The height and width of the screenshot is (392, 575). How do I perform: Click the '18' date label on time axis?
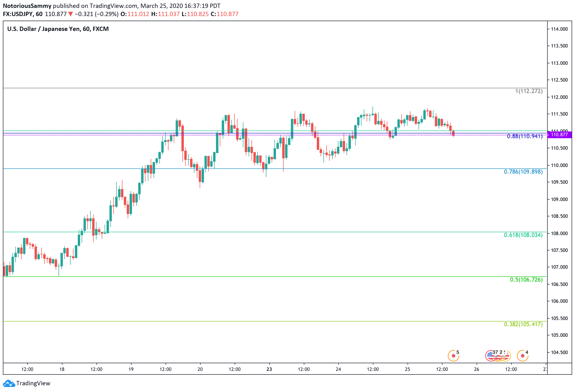pos(62,369)
